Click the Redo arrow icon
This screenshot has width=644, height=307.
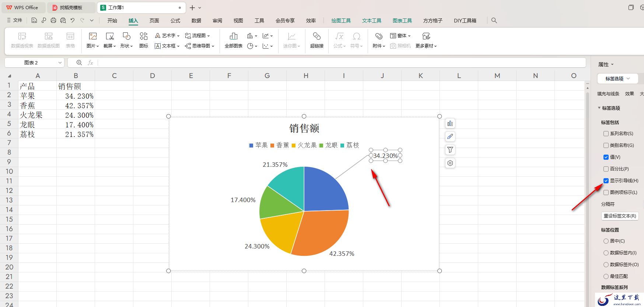point(82,21)
